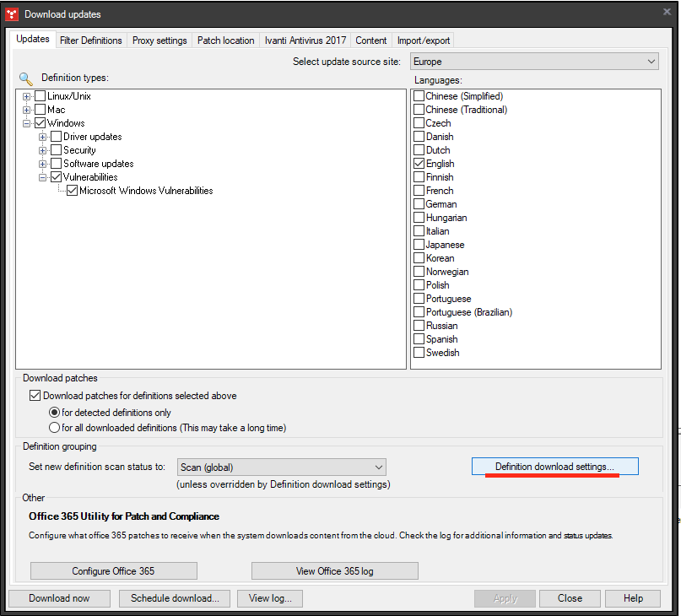Enable the Czech language checkbox
Image resolution: width=681 pixels, height=616 pixels.
(419, 122)
